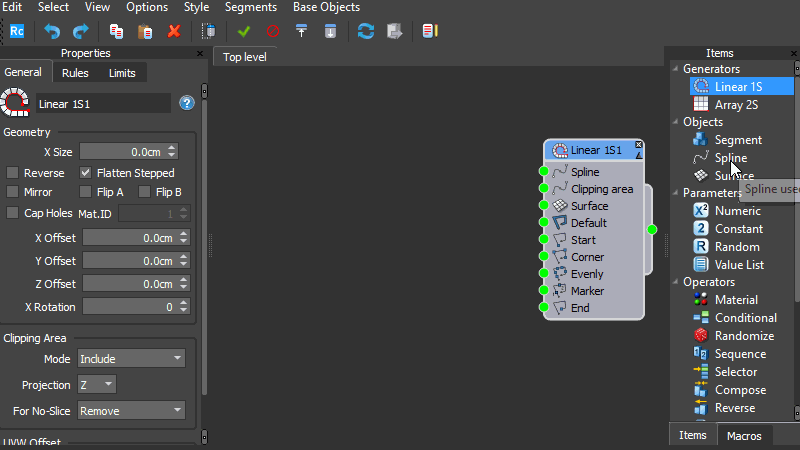This screenshot has width=800, height=450.
Task: Click the green checkmark toolbar icon
Action: click(244, 31)
